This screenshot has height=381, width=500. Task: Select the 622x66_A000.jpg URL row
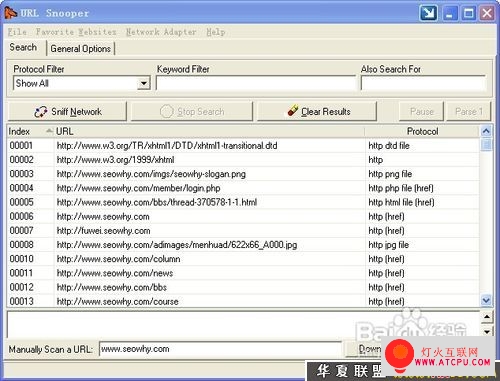(x=243, y=245)
